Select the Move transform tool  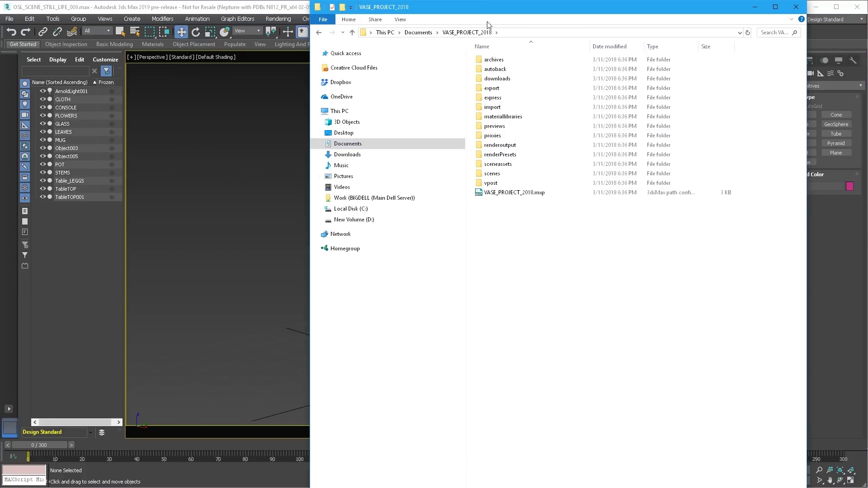click(181, 32)
